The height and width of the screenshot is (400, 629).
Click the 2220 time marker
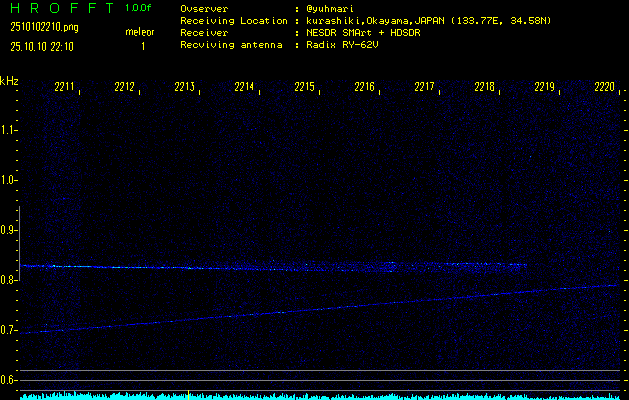[604, 88]
